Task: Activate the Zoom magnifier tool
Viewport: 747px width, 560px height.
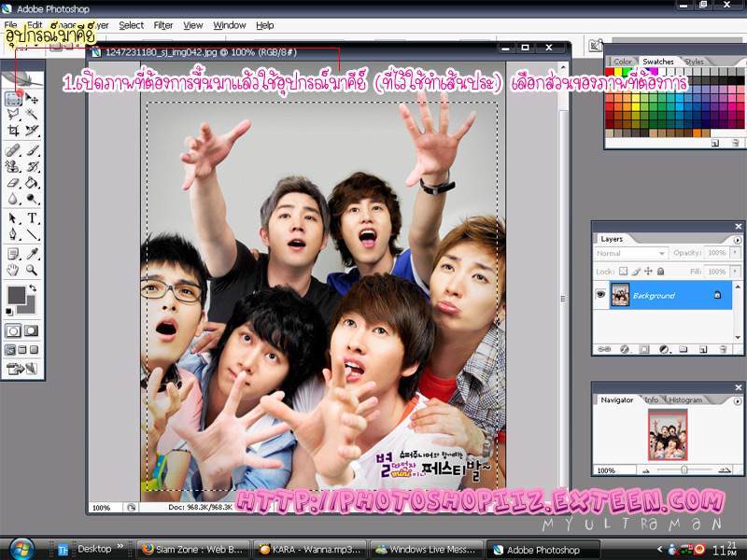Action: pyautogui.click(x=32, y=270)
